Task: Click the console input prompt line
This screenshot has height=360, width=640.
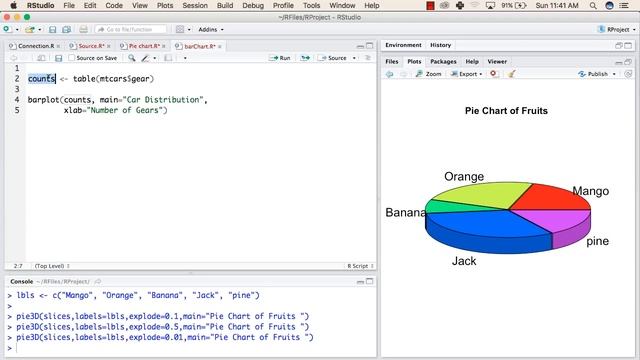Action: click(191, 348)
